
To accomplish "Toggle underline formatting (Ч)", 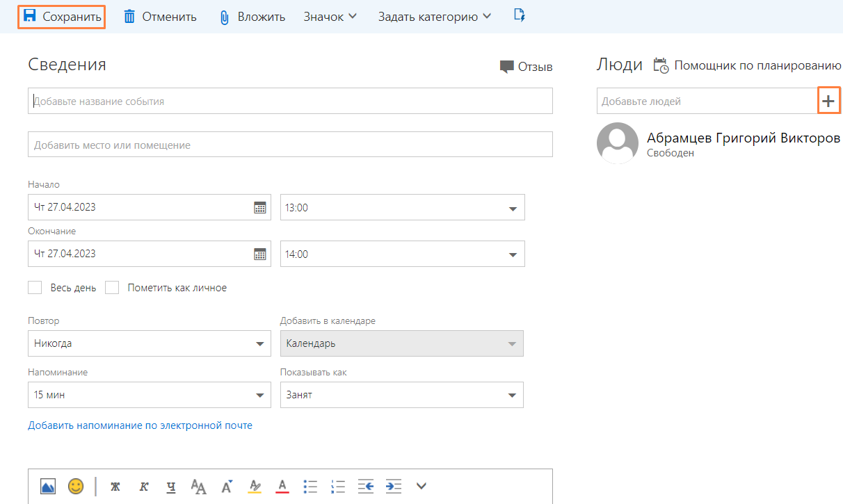I will coord(171,487).
